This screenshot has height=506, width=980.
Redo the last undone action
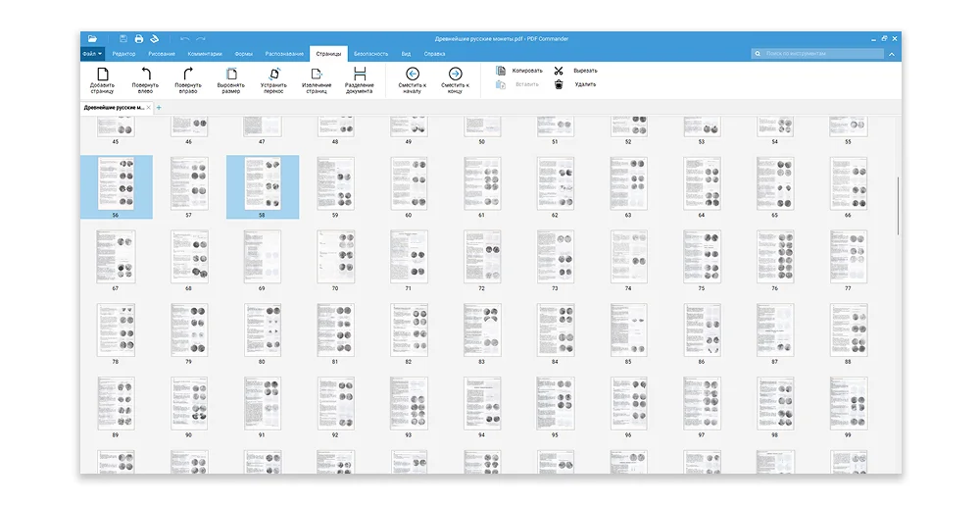pyautogui.click(x=201, y=39)
